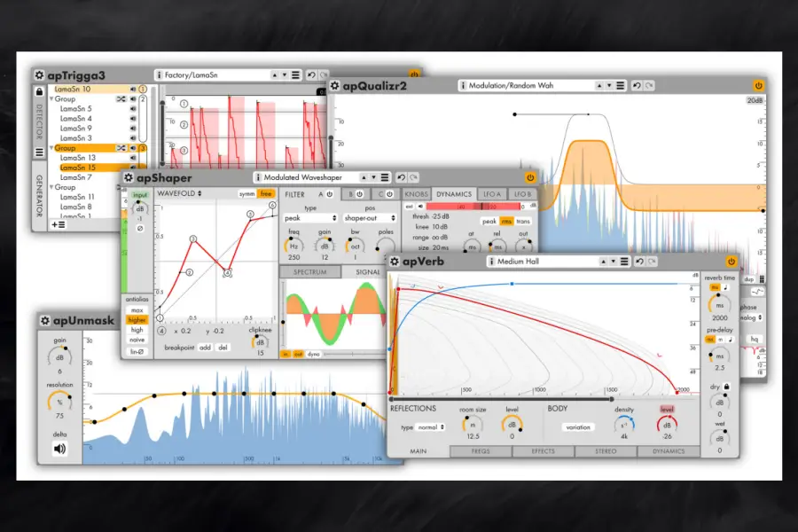
Task: Select naive antialias option
Action: (137, 340)
